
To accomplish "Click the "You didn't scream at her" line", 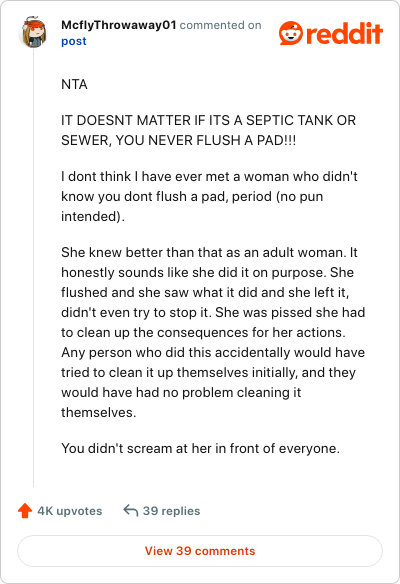I will 200,448.
